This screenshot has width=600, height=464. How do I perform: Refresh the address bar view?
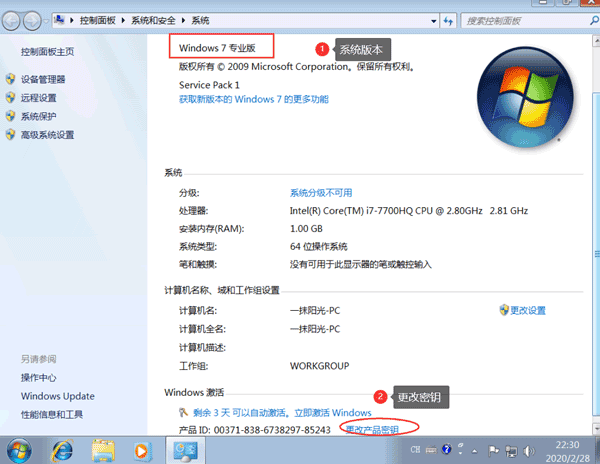click(x=448, y=21)
